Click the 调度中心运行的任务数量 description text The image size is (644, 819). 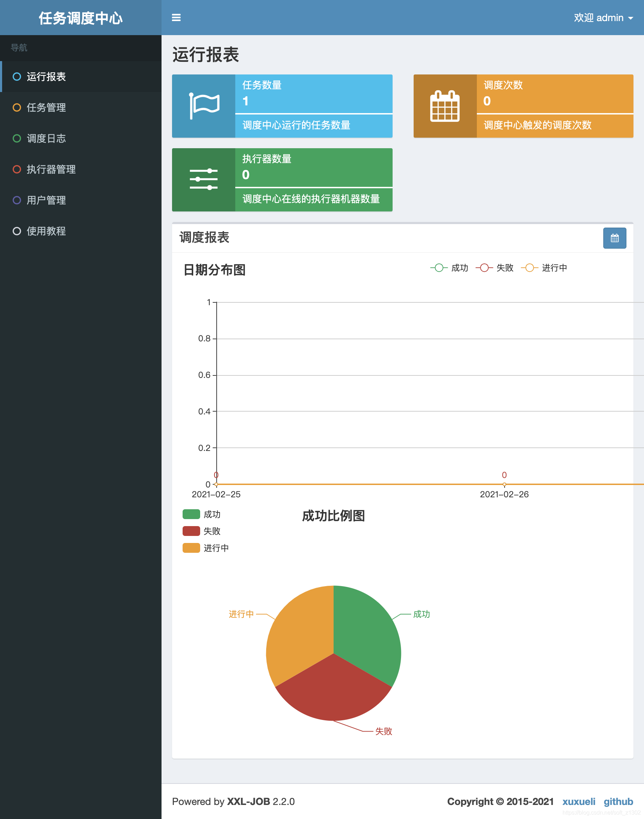click(296, 125)
